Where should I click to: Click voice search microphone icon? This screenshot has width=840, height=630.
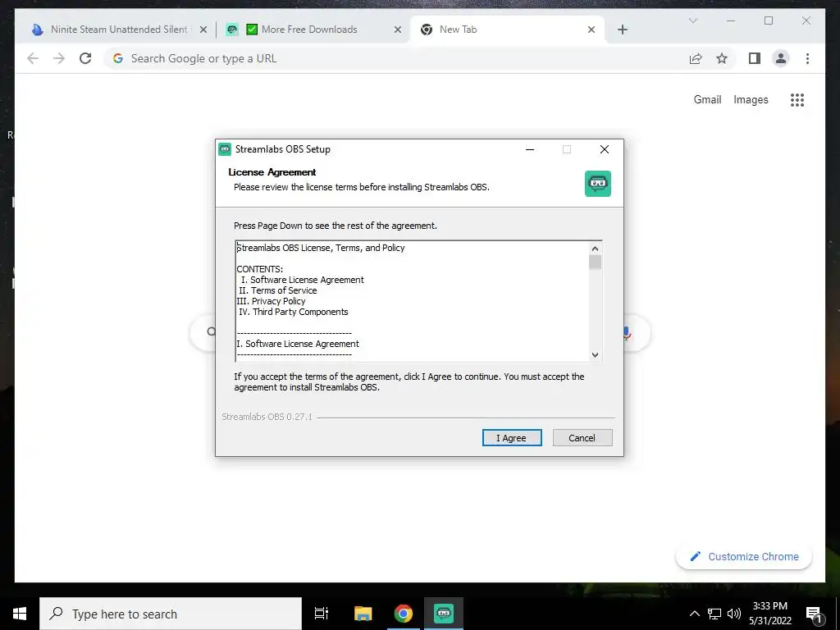point(626,333)
